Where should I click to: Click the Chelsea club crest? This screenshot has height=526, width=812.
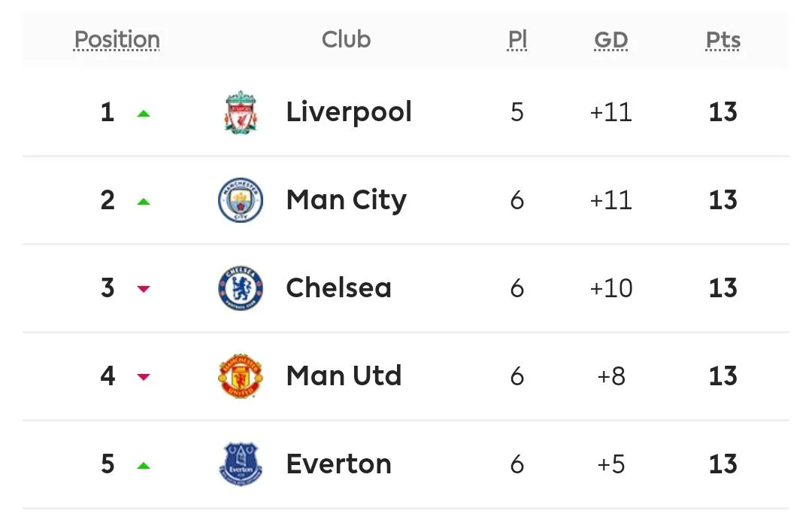point(241,288)
